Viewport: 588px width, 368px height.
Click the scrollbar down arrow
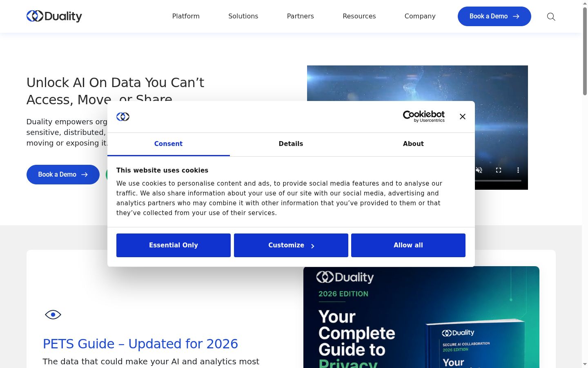585,364
